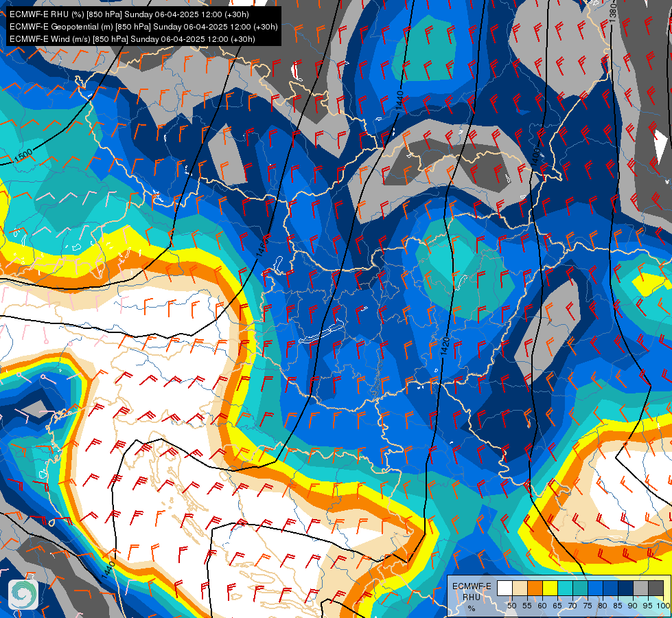Click the legend value 85
This screenshot has height=618, width=672.
(618, 606)
